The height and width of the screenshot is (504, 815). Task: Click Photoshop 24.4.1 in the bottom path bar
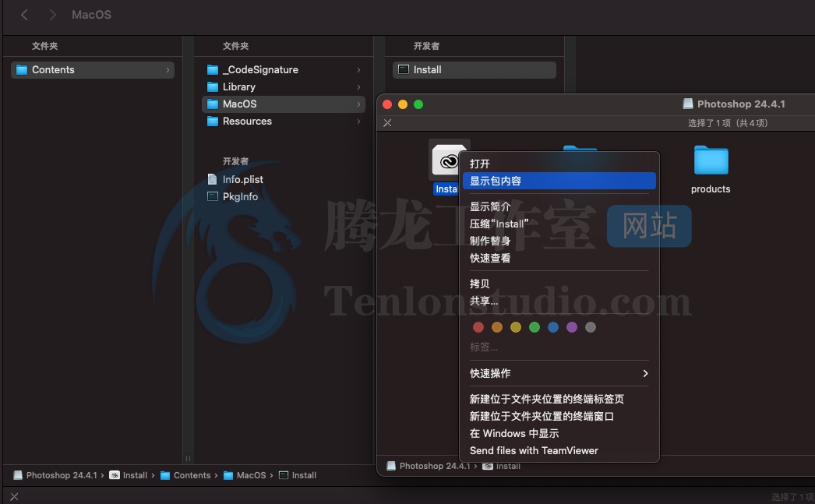tap(55, 475)
